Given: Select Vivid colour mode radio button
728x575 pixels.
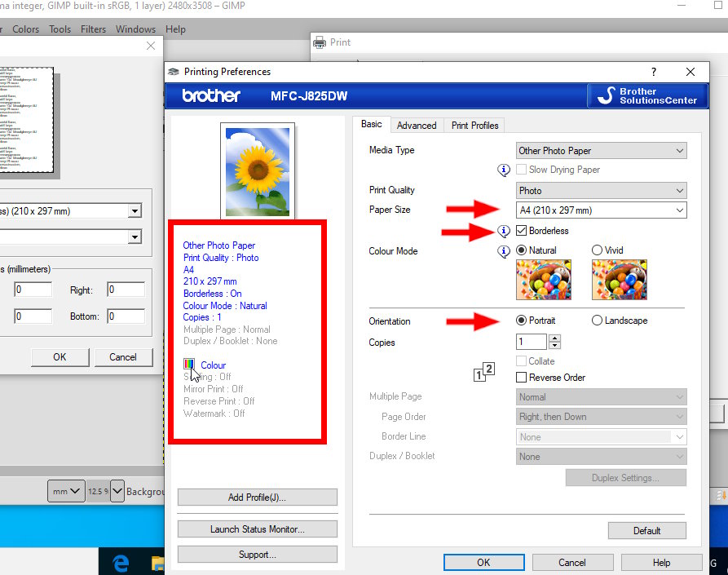Looking at the screenshot, I should 597,250.
